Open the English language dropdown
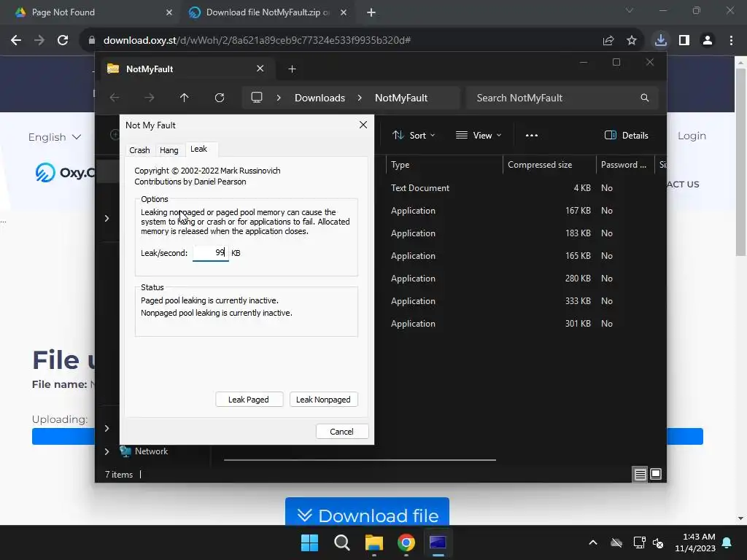 click(x=54, y=137)
